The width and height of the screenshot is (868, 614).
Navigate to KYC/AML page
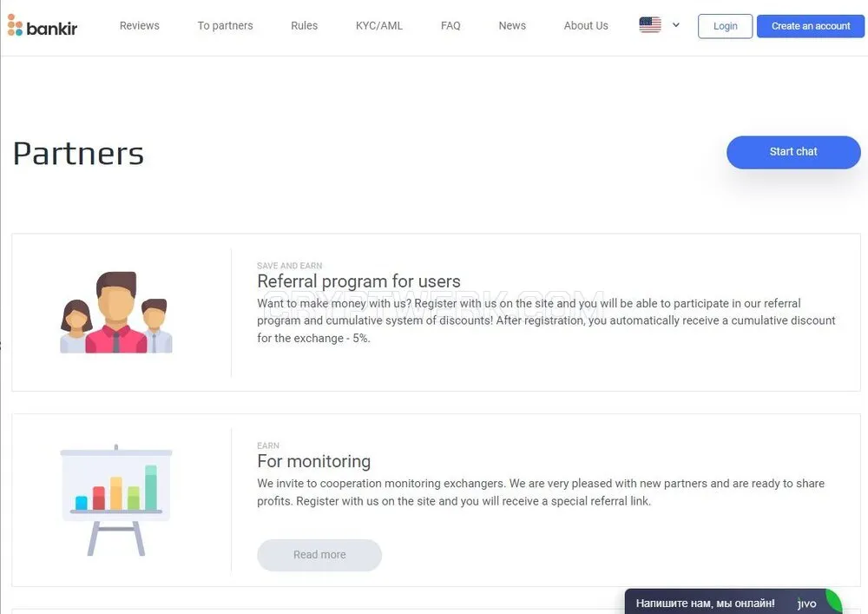[379, 25]
